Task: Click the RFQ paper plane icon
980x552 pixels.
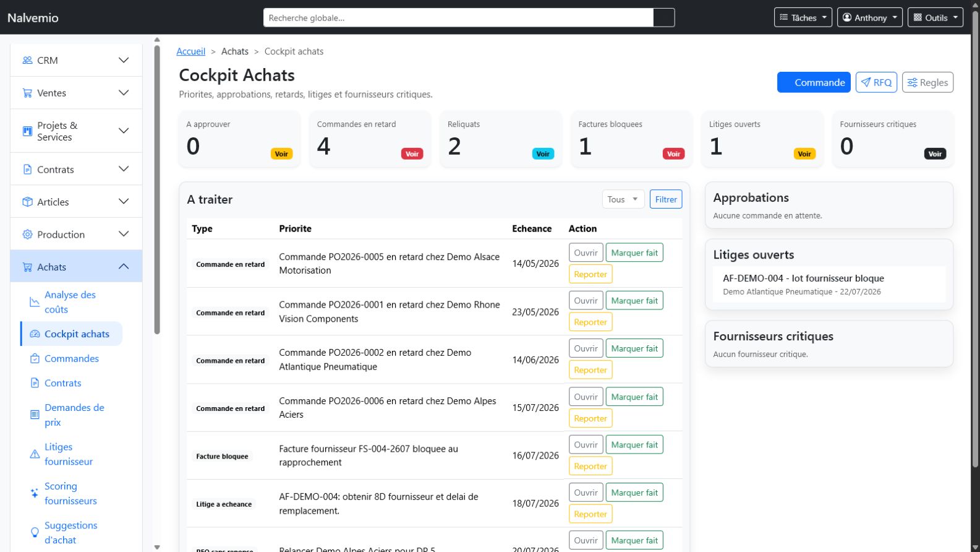Action: 866,82
